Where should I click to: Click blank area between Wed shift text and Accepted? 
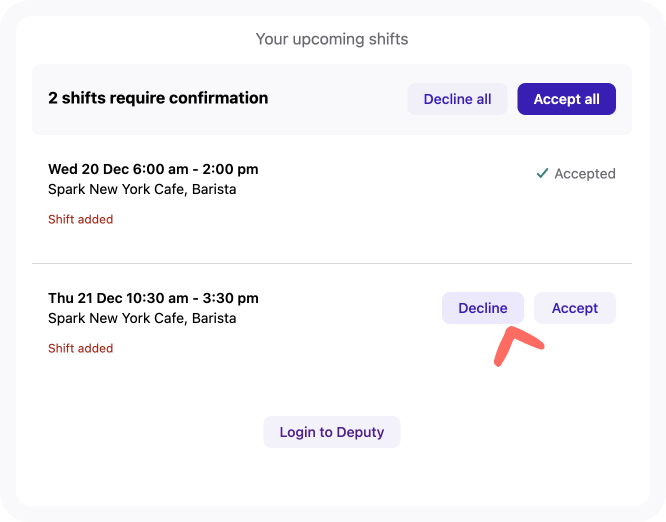(x=395, y=178)
